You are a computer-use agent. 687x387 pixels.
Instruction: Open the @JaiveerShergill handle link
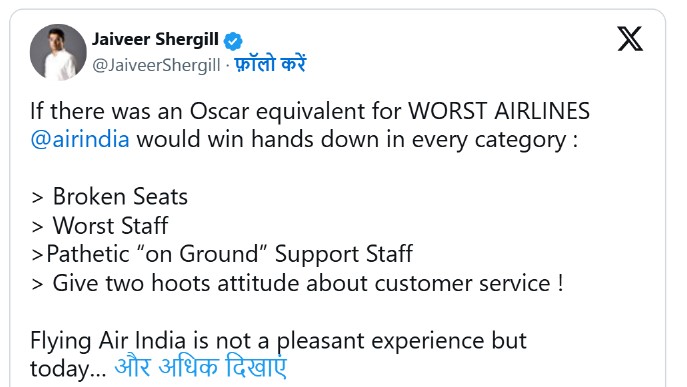pyautogui.click(x=156, y=65)
